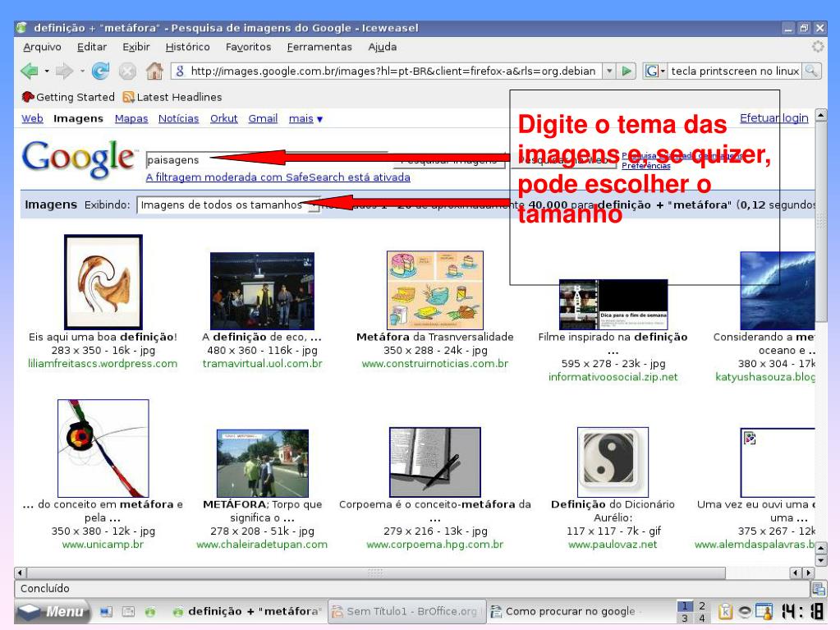Open the 'Imagens de todos os tamanhos' dropdown
Image resolution: width=840 pixels, height=630 pixels.
pyautogui.click(x=228, y=205)
